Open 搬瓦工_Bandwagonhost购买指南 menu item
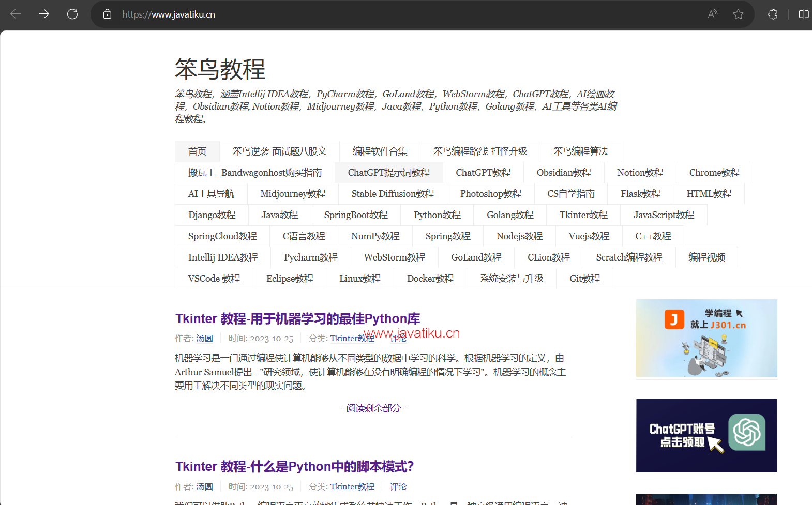 coord(255,173)
